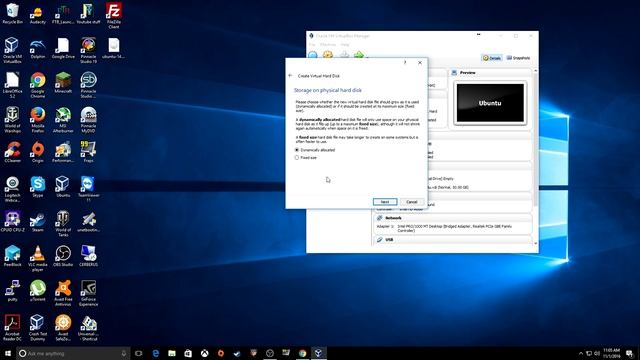The image size is (640, 360).
Task: Open the Xbox app from the taskbar
Action: point(204,353)
